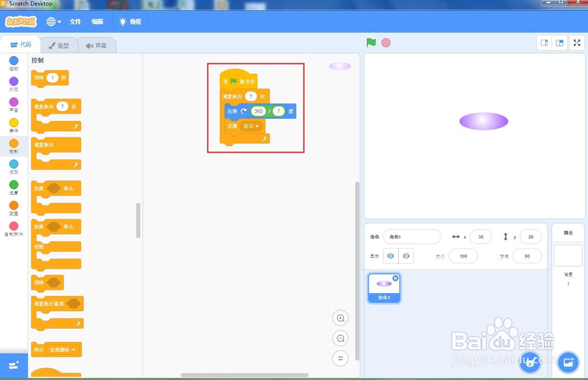The width and height of the screenshot is (588, 380).
Task: Open the 文件 menu
Action: tap(75, 22)
